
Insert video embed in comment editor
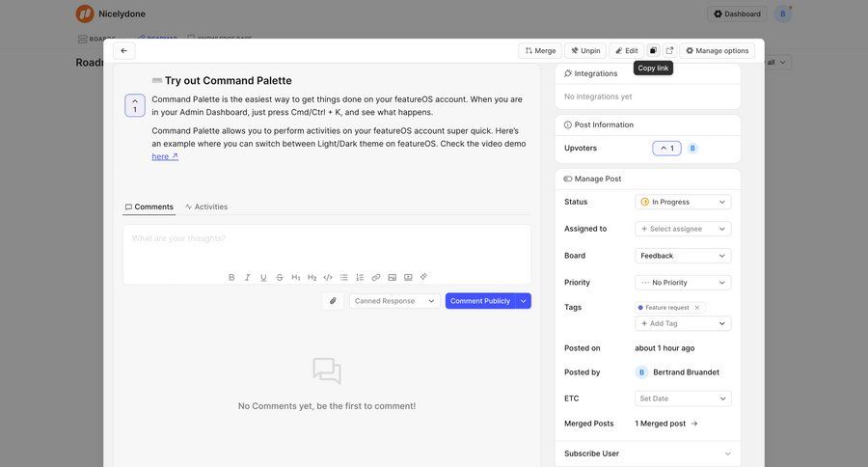(408, 277)
